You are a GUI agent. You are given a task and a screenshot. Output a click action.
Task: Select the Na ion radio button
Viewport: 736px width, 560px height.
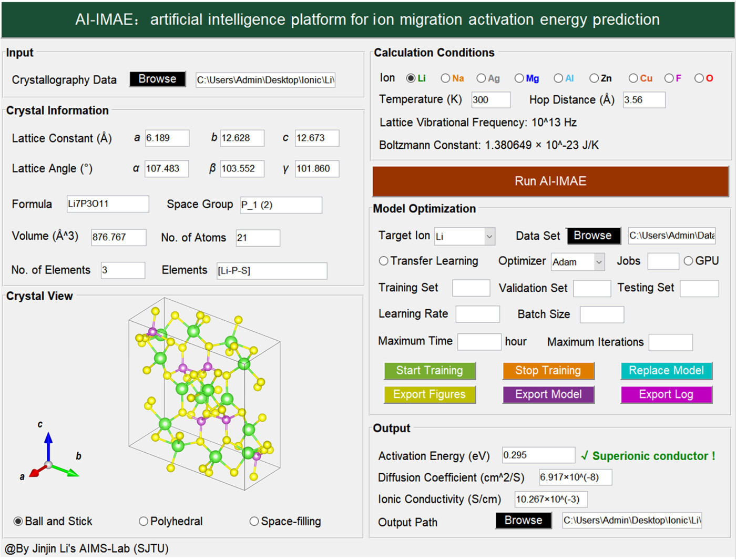(445, 78)
